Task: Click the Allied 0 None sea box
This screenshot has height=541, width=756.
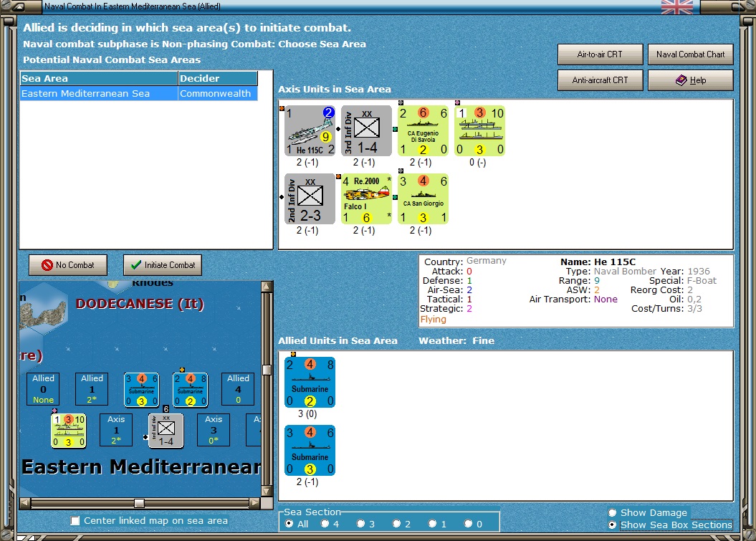Action: pos(43,388)
